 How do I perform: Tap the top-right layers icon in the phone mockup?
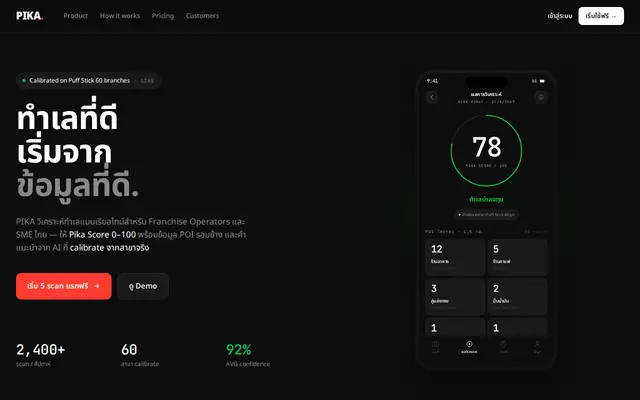(x=541, y=97)
